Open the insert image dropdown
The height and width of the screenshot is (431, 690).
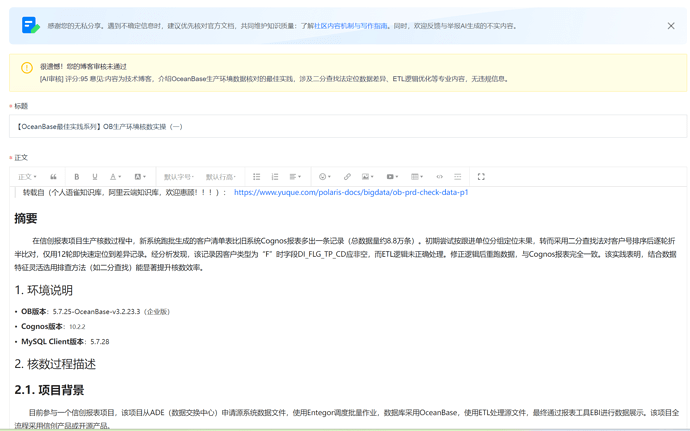point(367,177)
